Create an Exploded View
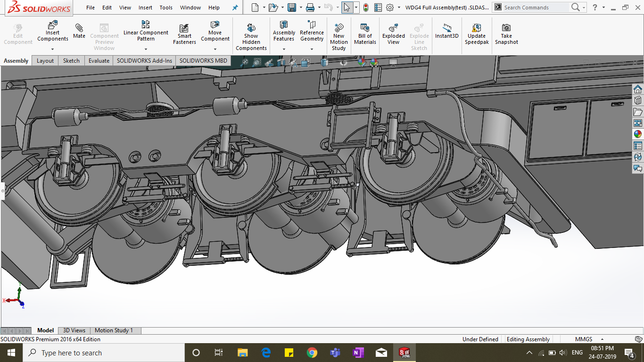This screenshot has width=644, height=362. (393, 28)
